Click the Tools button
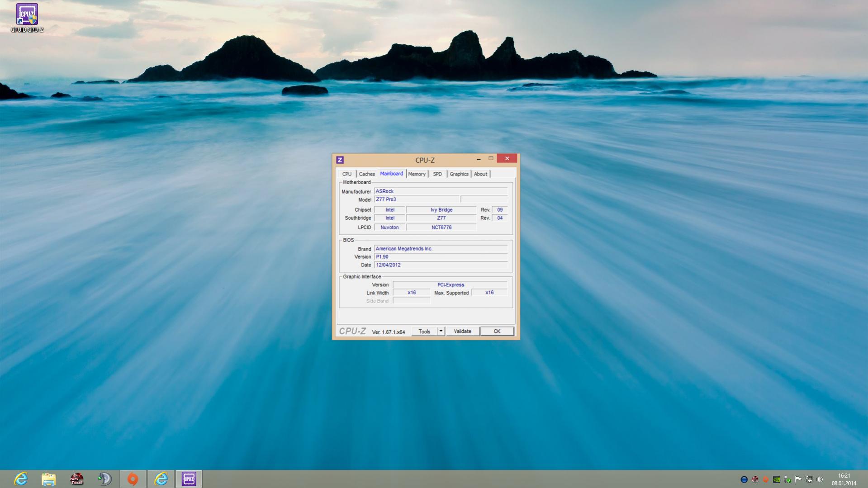The height and width of the screenshot is (488, 868). pyautogui.click(x=424, y=332)
